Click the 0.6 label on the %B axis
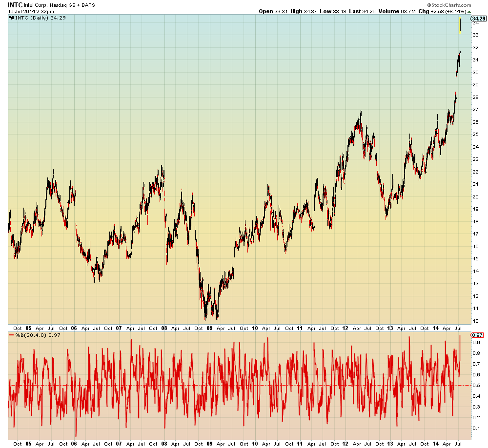 click(476, 374)
